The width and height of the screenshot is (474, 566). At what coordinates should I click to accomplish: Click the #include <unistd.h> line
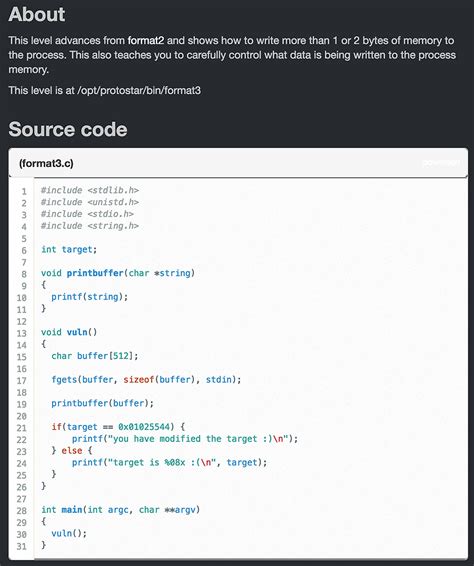pos(90,202)
